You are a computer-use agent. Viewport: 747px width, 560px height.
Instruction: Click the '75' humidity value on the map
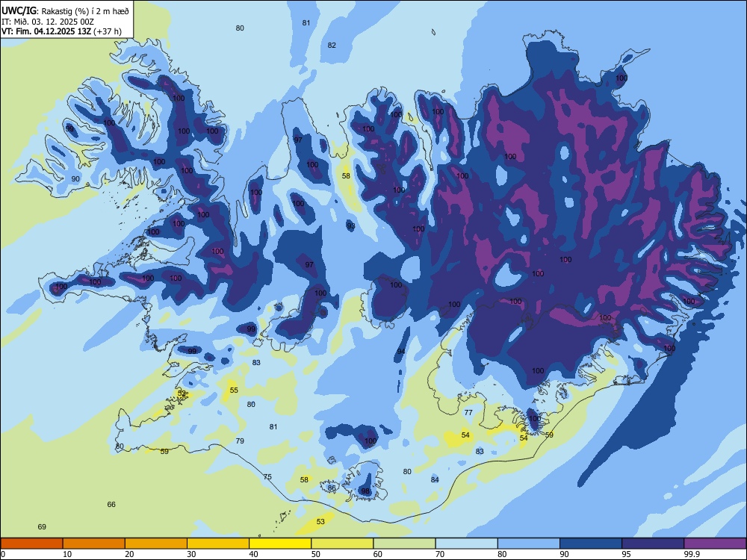coord(267,476)
